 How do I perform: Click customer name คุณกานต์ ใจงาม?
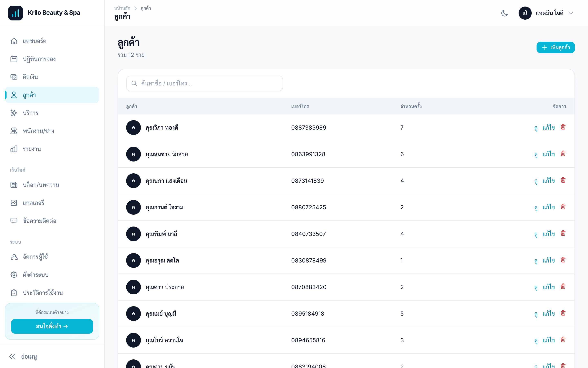(x=165, y=207)
